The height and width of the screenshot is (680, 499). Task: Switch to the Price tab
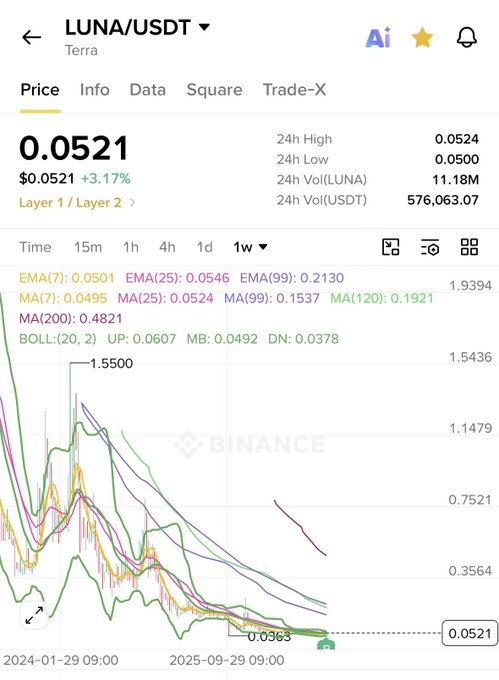click(40, 90)
